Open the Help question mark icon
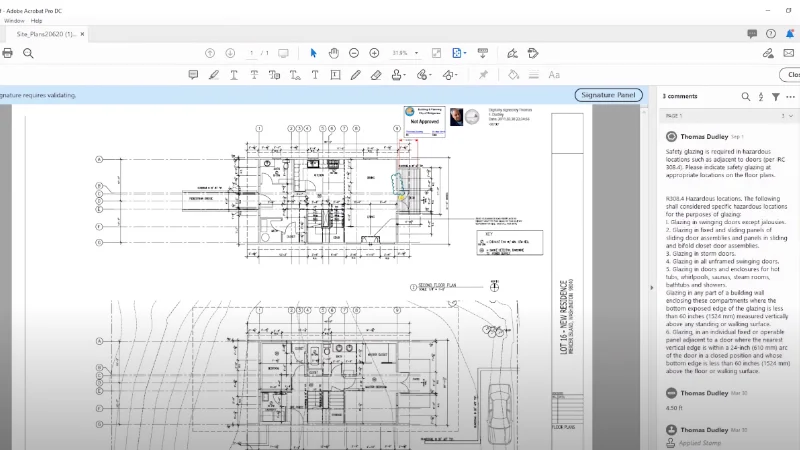 coord(771,34)
